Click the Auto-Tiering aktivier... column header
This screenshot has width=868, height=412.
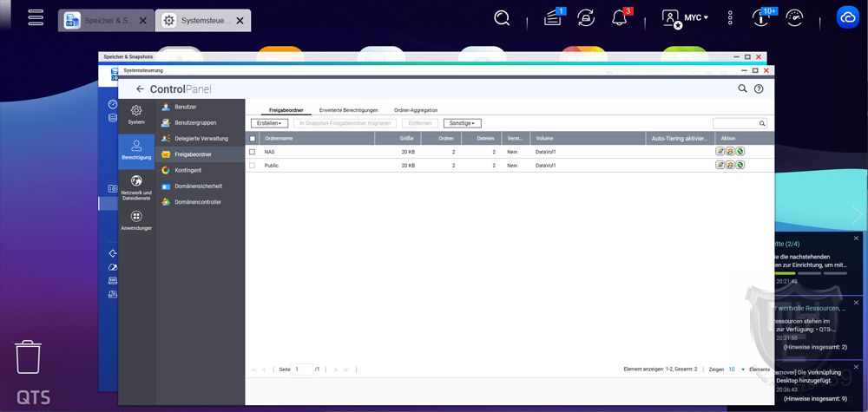coord(681,138)
